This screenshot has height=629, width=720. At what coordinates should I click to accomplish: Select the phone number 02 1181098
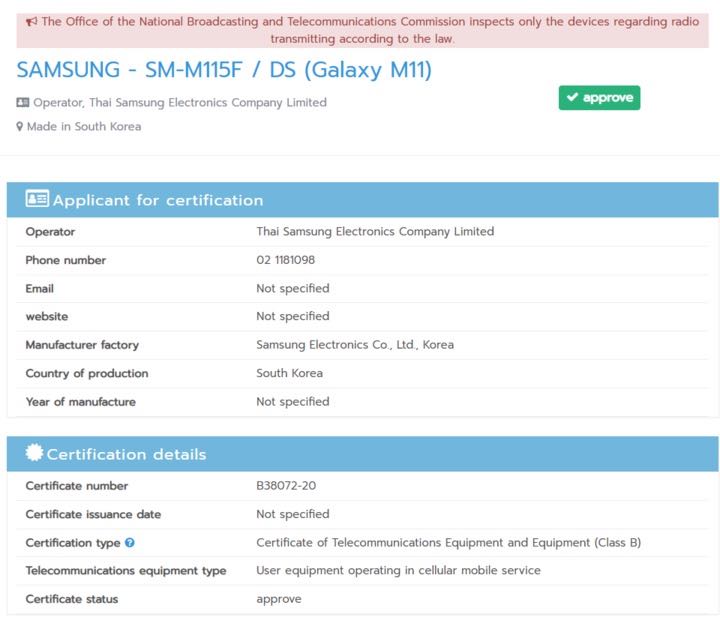tap(286, 260)
